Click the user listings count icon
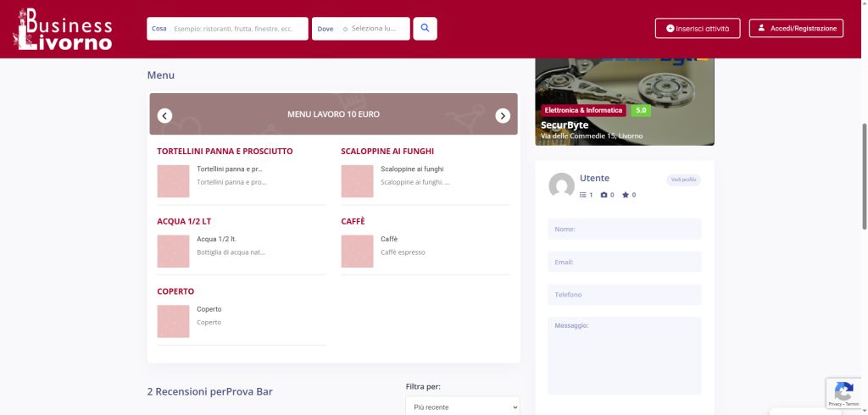This screenshot has width=868, height=415. pos(583,195)
